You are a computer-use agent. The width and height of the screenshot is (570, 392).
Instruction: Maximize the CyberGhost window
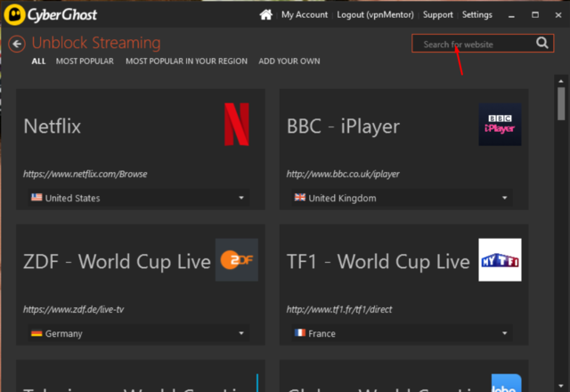[x=535, y=15]
